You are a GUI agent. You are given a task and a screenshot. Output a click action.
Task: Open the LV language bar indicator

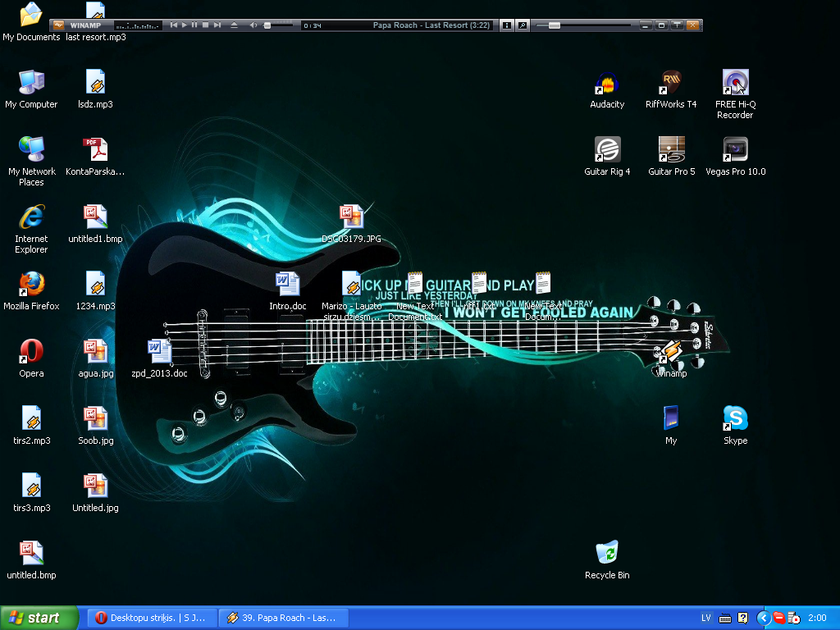(706, 618)
